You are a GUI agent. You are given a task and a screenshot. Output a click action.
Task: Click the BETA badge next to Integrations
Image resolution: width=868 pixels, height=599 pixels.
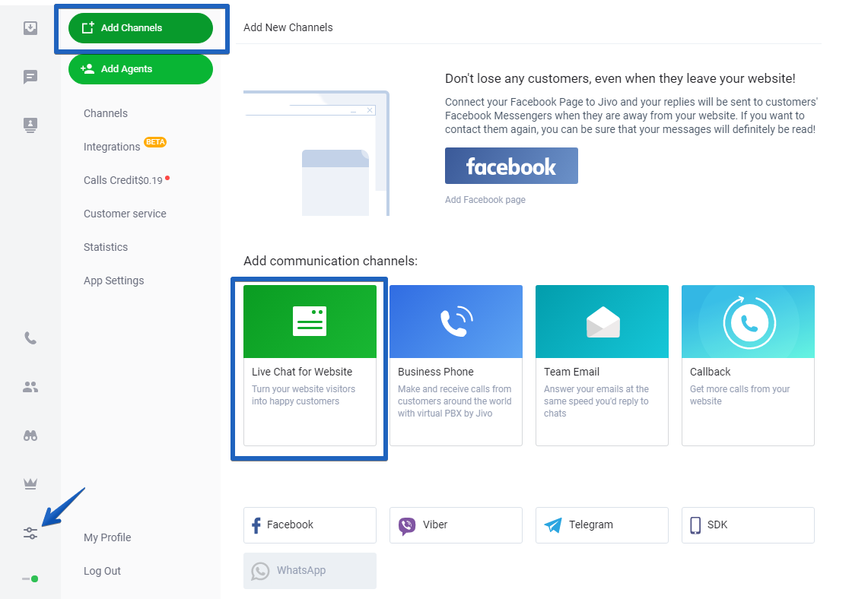(155, 142)
